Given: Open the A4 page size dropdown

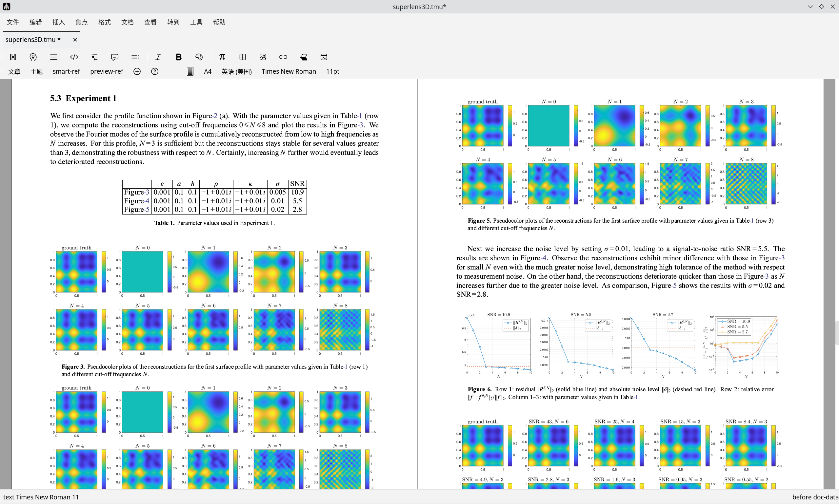Looking at the screenshot, I should pos(207,71).
